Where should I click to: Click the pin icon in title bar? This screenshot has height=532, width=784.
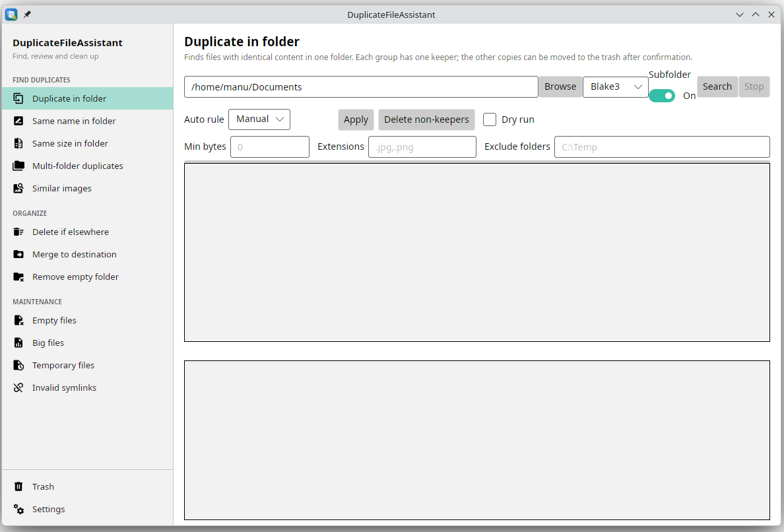point(27,15)
